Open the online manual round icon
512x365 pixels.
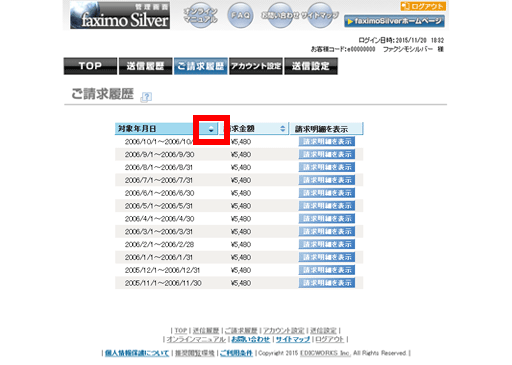200,15
